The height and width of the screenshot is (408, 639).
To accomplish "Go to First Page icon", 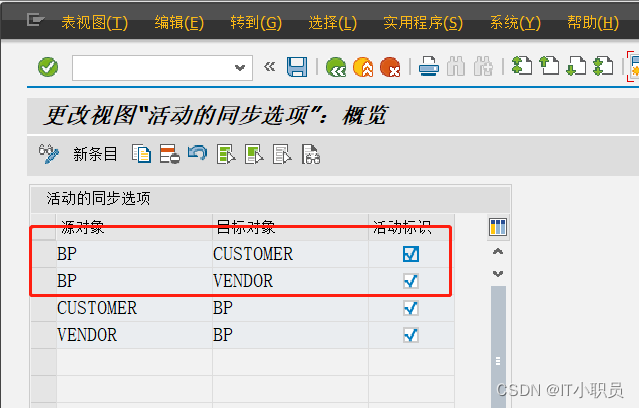I will [x=522, y=66].
